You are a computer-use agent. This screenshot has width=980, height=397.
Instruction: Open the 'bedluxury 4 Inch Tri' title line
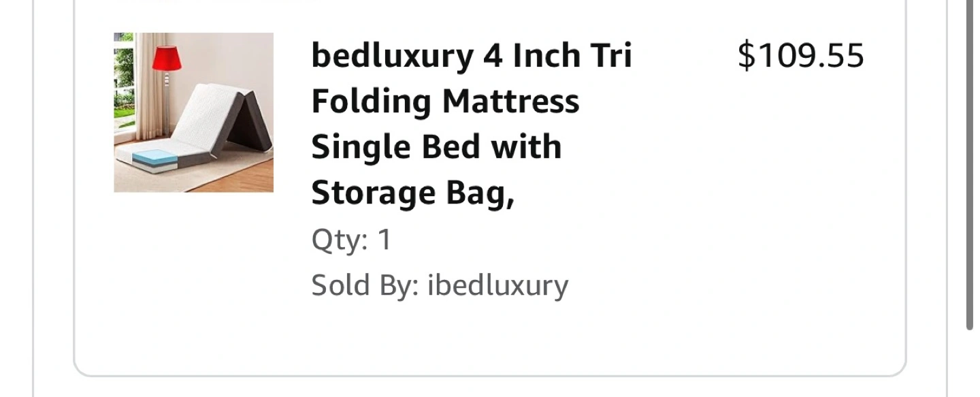(x=472, y=55)
